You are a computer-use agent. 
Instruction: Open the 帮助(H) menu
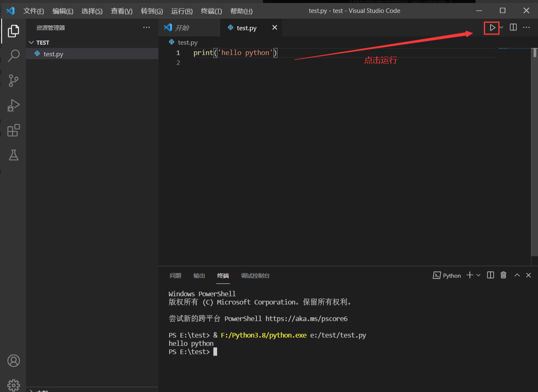(241, 11)
